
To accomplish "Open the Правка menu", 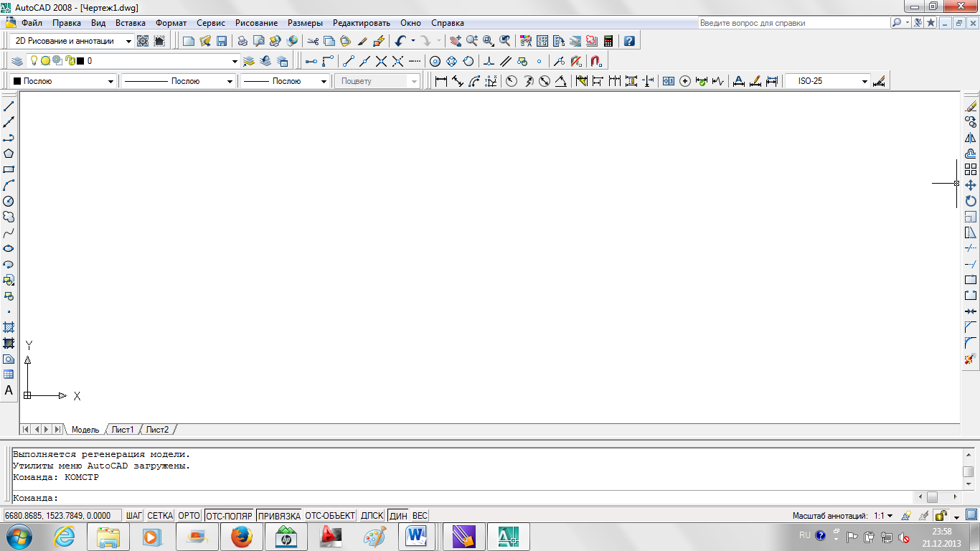I will click(x=67, y=23).
